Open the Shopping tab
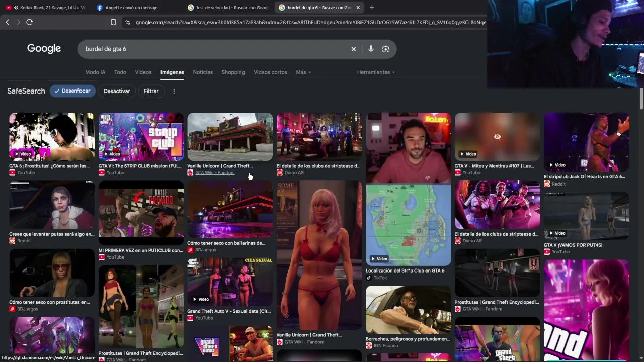Screen dimensions: 644x362 pos(233,72)
